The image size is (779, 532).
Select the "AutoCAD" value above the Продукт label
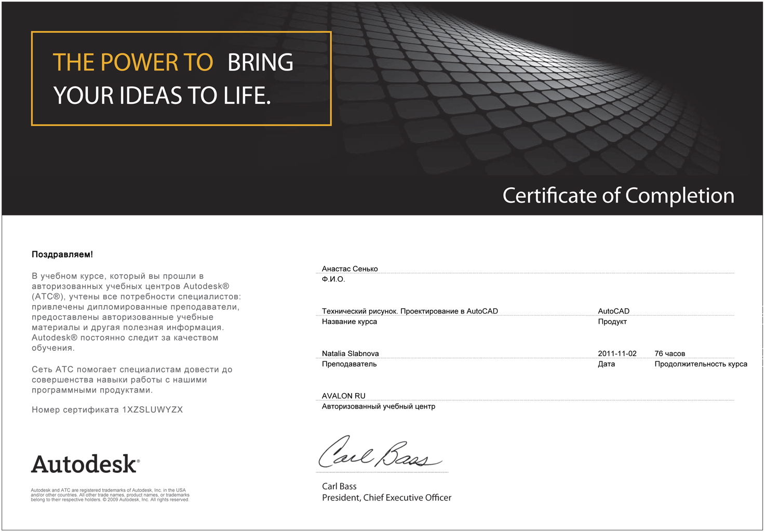pyautogui.click(x=613, y=311)
